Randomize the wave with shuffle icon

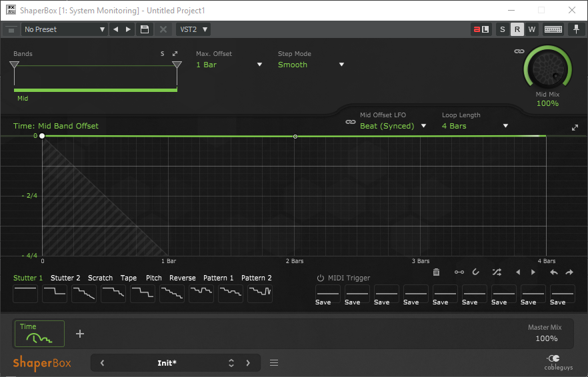click(497, 272)
